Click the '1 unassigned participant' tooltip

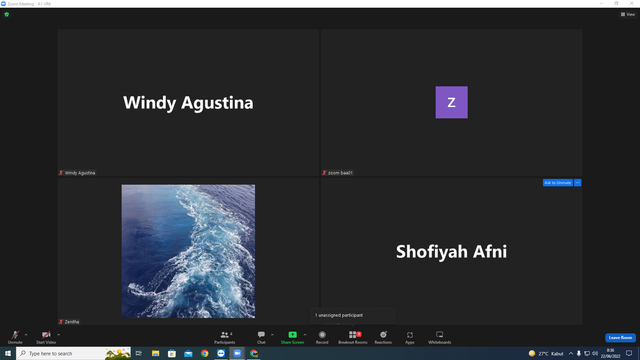pyautogui.click(x=352, y=315)
